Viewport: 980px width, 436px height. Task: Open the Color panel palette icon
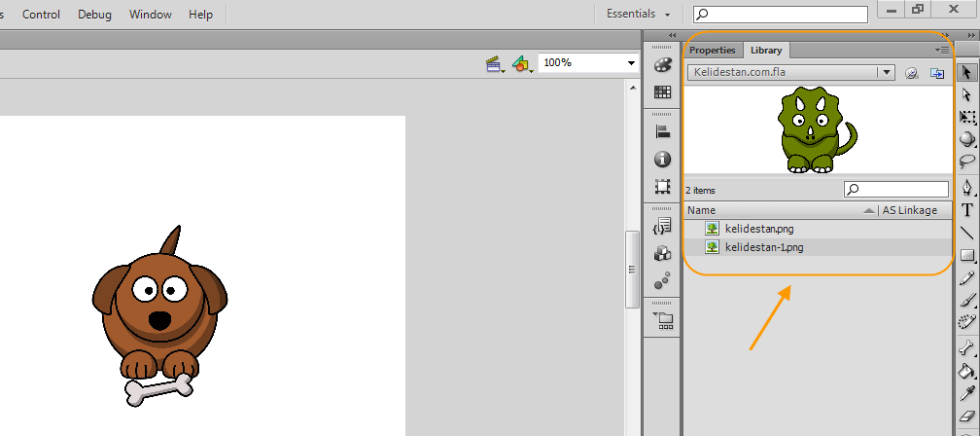(x=662, y=65)
